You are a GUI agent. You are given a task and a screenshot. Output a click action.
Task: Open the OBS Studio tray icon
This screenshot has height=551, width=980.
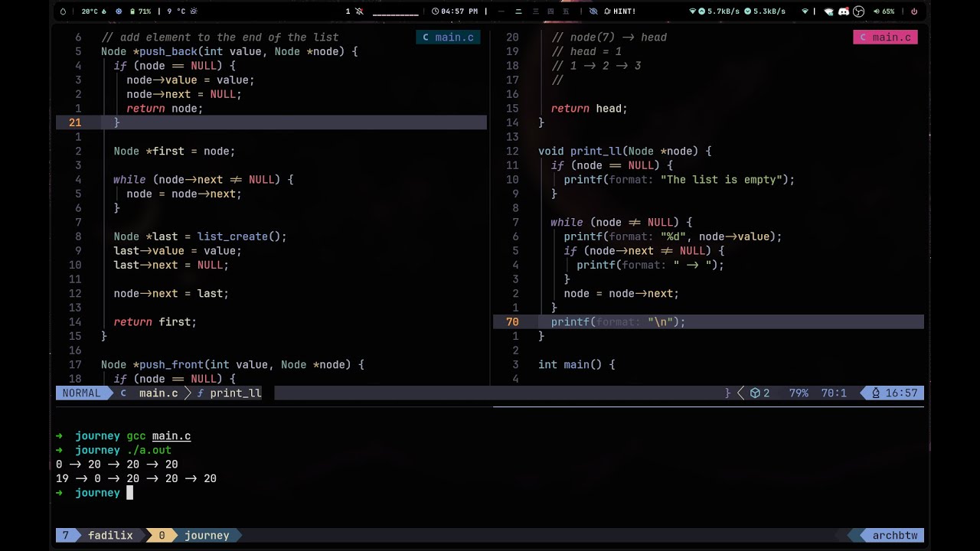pos(858,11)
